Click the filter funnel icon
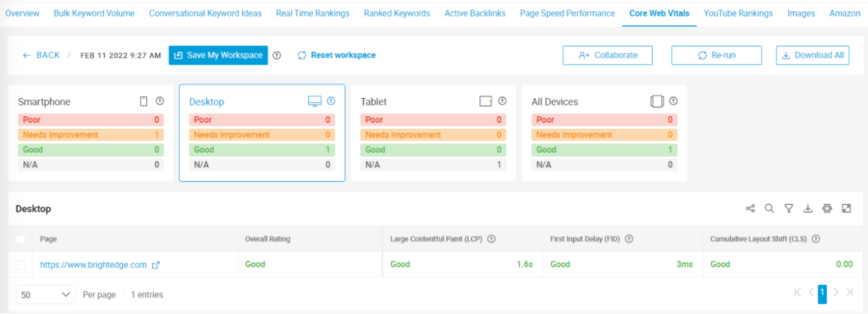 click(x=789, y=208)
